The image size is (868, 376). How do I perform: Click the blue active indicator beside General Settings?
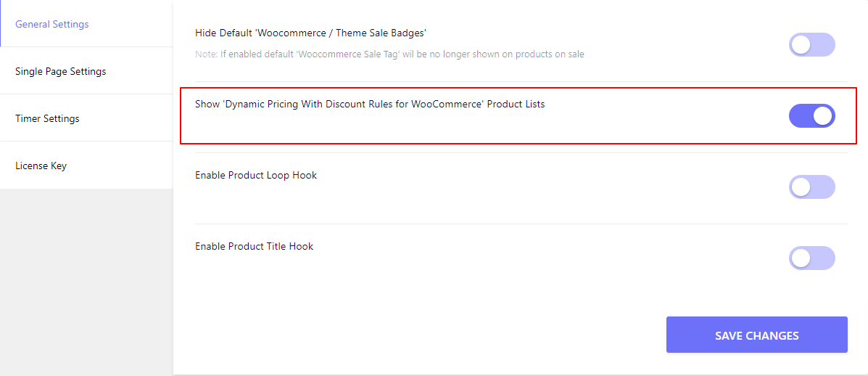[1, 24]
